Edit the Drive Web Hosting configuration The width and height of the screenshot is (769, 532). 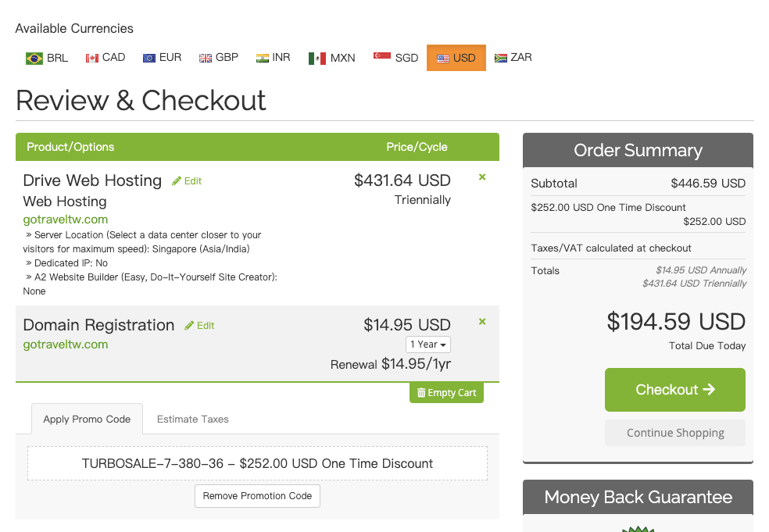coord(187,181)
